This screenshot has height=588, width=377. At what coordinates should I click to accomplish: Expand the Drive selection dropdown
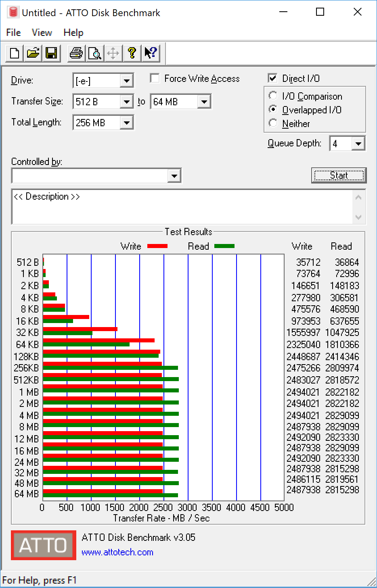pyautogui.click(x=127, y=81)
